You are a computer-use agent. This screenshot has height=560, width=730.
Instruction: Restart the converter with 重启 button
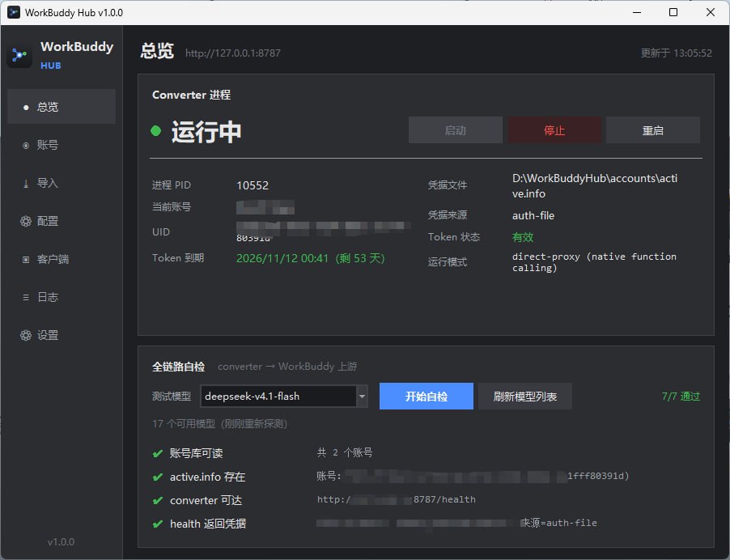pyautogui.click(x=653, y=130)
